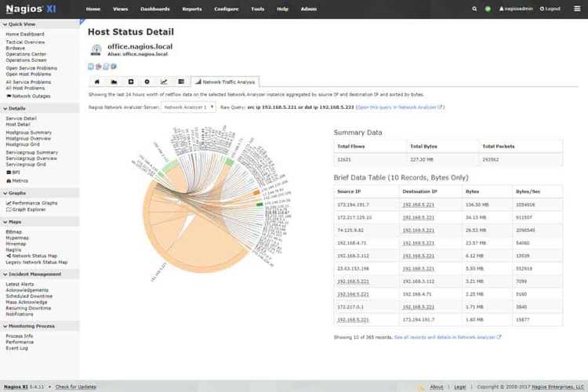Click Check for Updates in footer
588x392 pixels.
76,387
